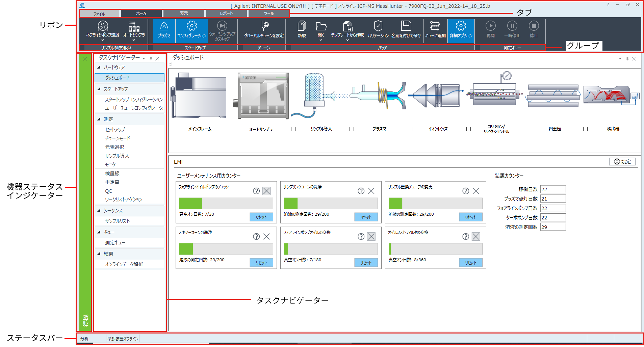Remove the サンプル置換チューブの変更 counter
The width and height of the screenshot is (644, 347).
click(x=476, y=191)
